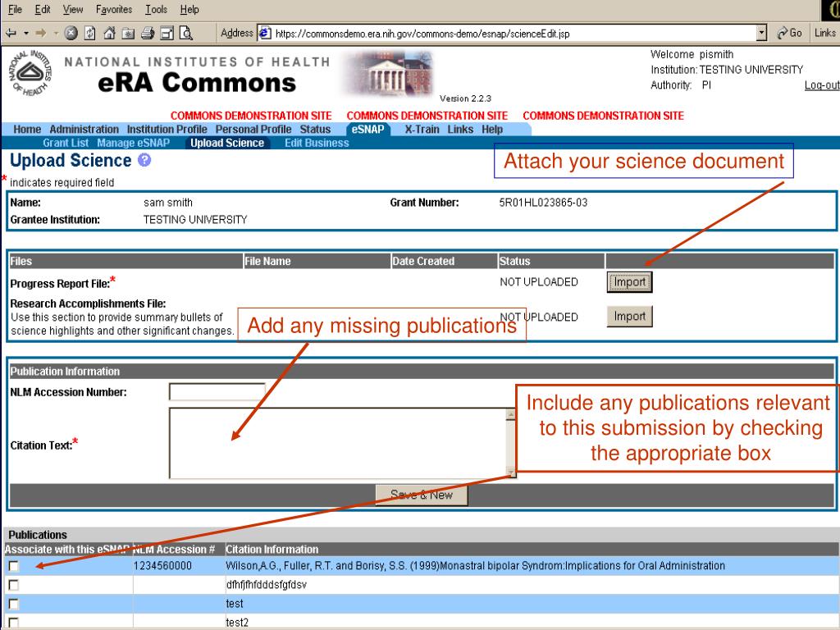
Task: Open the X-Train tab
Action: [422, 129]
